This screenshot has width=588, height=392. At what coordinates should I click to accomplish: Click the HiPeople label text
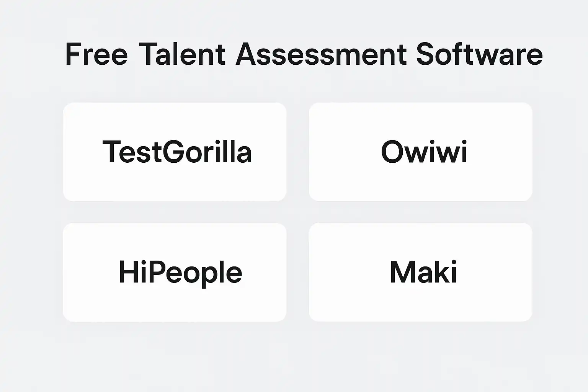tap(180, 273)
